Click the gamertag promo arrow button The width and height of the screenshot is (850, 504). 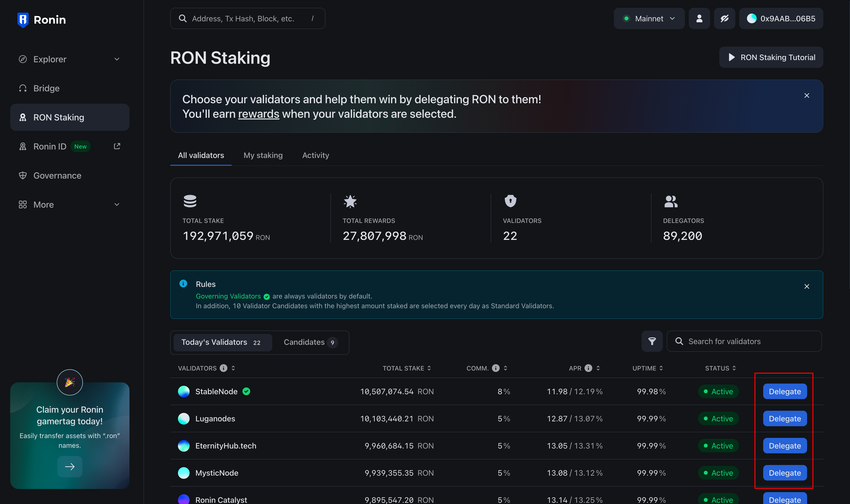tap(70, 466)
